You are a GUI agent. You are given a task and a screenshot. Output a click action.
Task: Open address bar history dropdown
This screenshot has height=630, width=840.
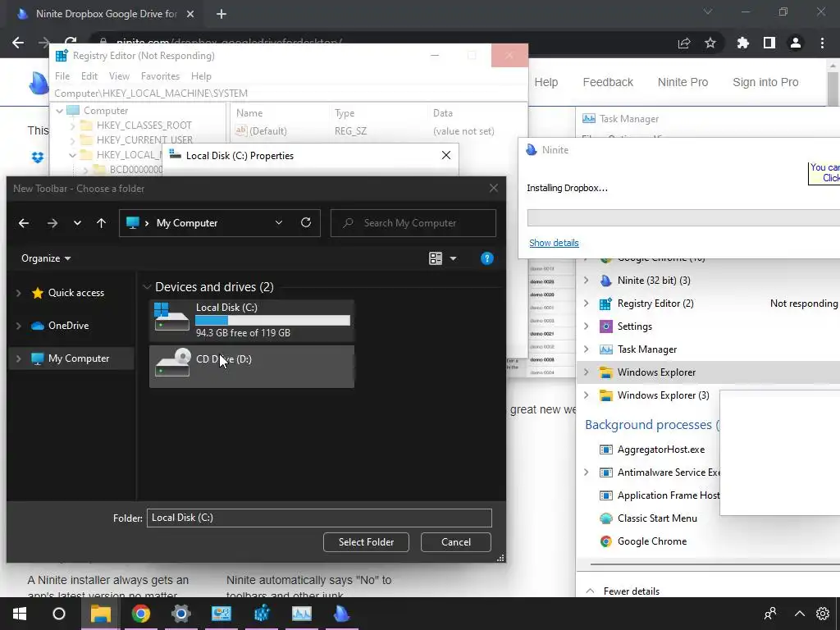[x=279, y=222]
